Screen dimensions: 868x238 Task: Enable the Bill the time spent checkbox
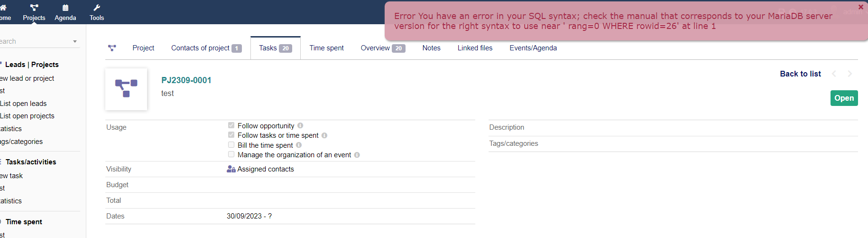(231, 145)
